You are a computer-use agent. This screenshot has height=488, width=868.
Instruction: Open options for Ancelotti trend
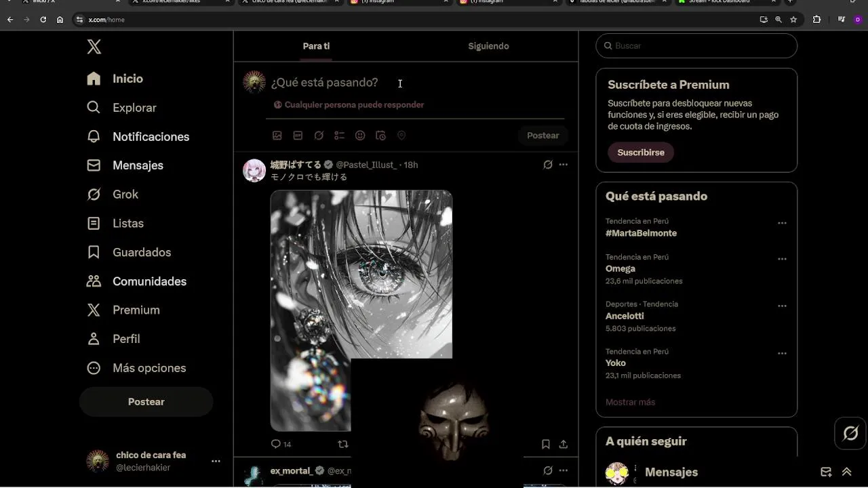click(x=782, y=306)
